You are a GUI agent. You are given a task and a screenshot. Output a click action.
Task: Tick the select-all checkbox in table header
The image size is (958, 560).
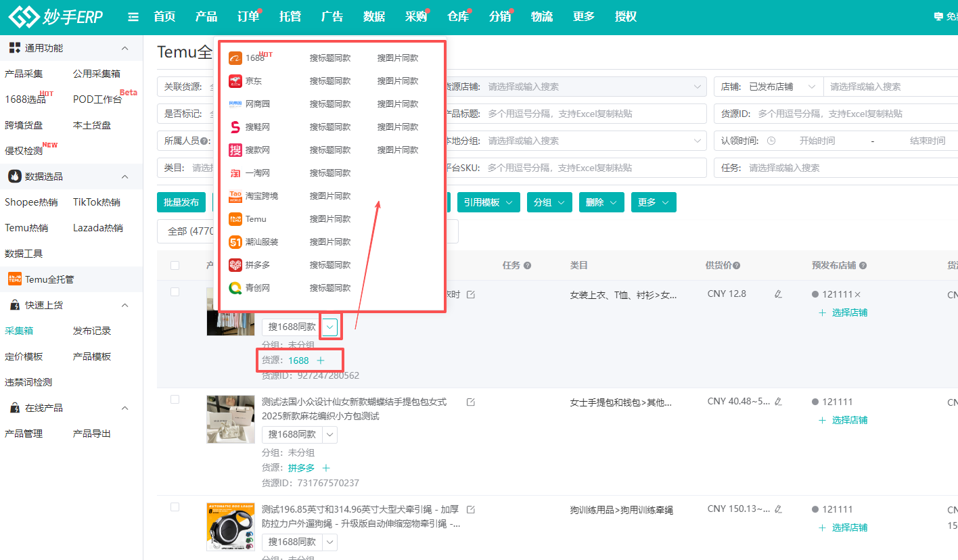(175, 266)
